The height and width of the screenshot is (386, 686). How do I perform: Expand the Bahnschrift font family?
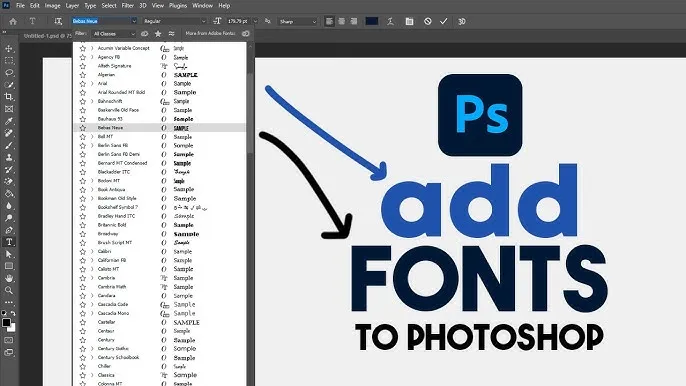[x=92, y=101]
